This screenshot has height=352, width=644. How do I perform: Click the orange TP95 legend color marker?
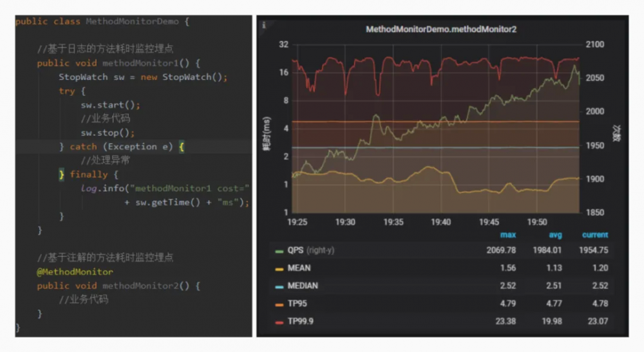[x=279, y=303]
